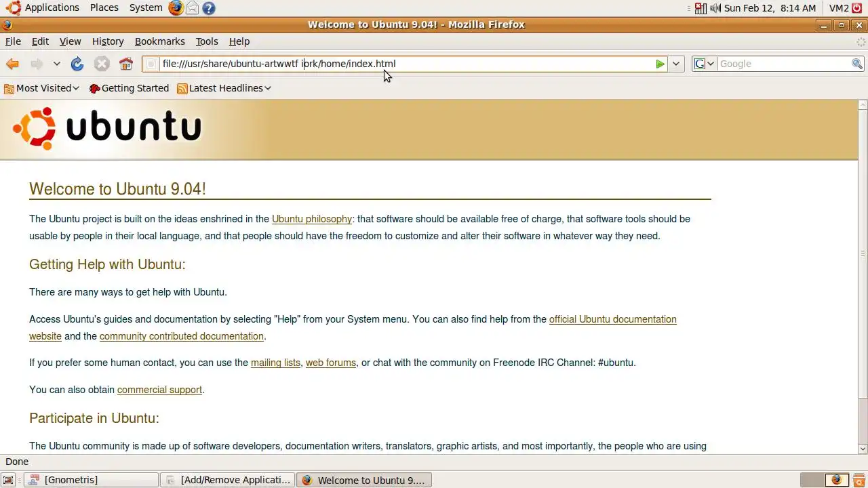Open the View menu
Screen dimensions: 868x488
click(x=70, y=41)
